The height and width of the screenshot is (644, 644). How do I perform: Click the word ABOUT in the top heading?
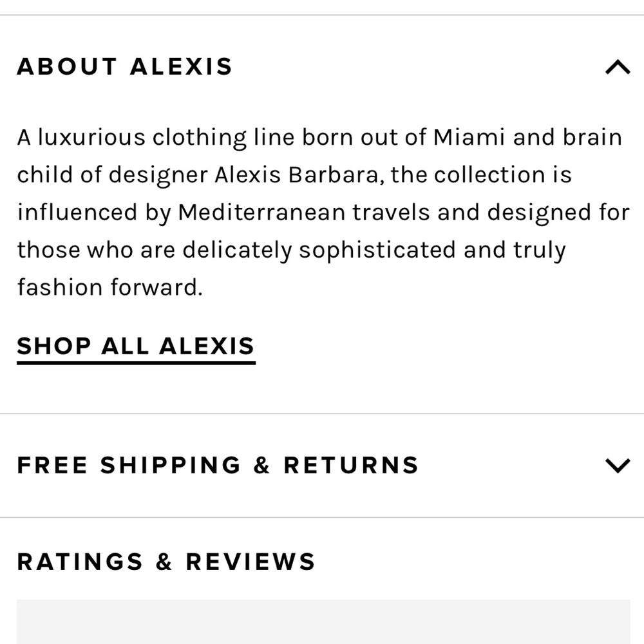point(67,66)
